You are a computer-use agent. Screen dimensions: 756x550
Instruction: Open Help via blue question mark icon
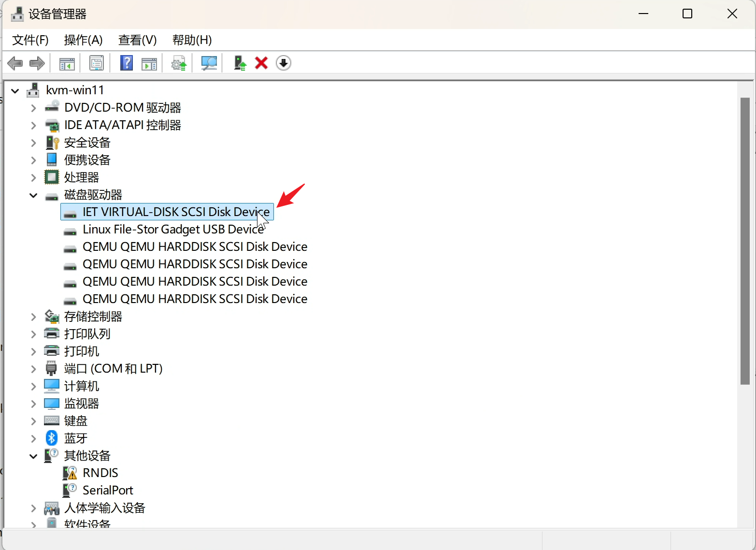(x=127, y=63)
